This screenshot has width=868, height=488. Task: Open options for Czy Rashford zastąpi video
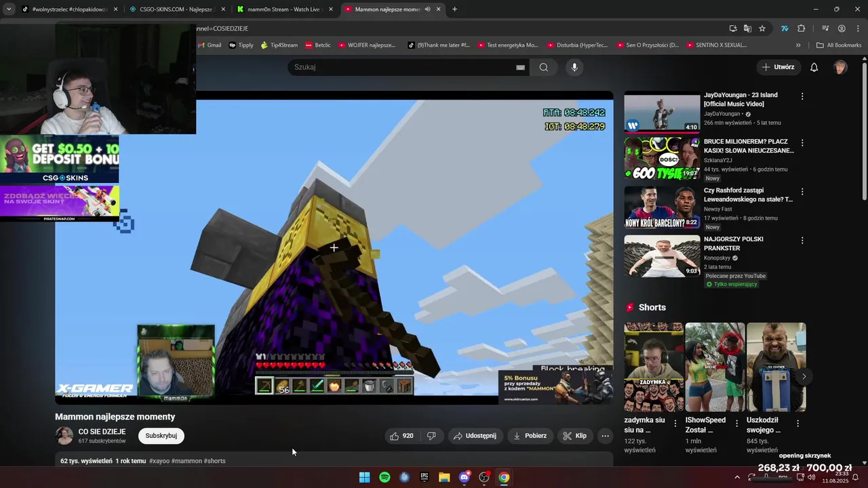[802, 192]
